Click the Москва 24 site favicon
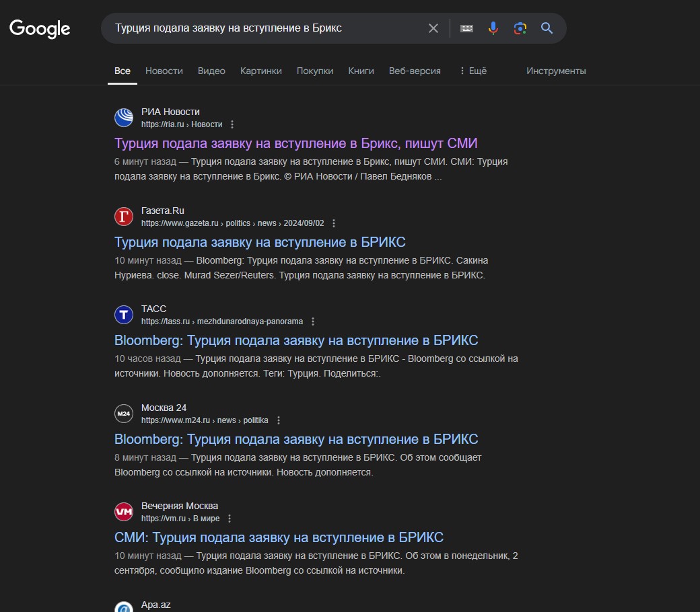Screen dimensions: 700x612 124,414
